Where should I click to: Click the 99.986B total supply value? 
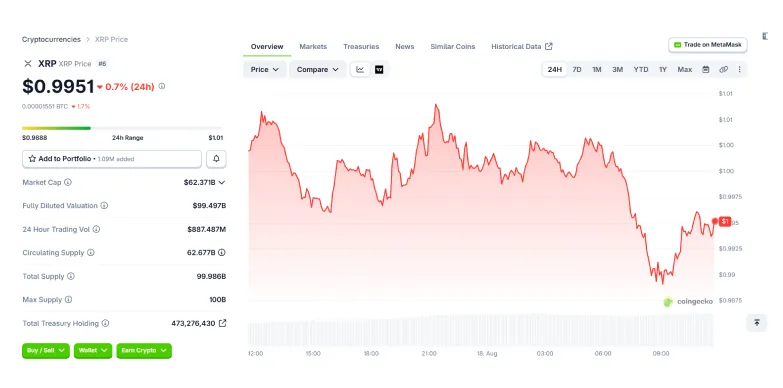coord(211,276)
